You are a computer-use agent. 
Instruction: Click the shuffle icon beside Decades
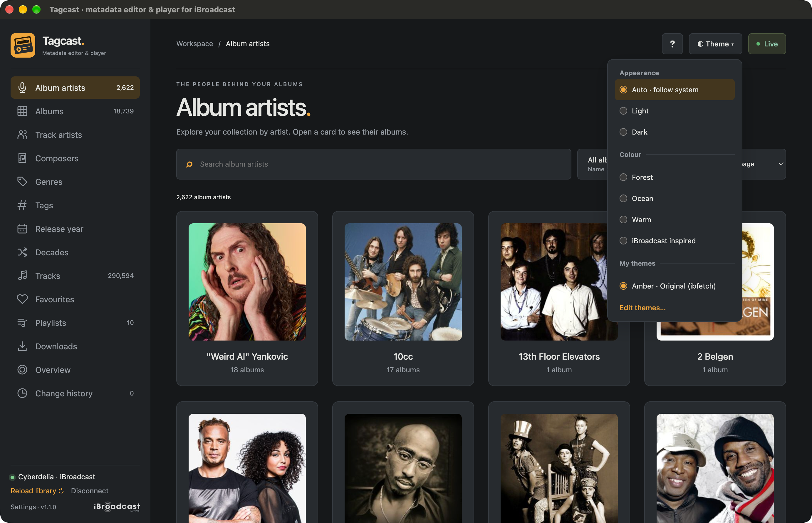[x=22, y=252]
